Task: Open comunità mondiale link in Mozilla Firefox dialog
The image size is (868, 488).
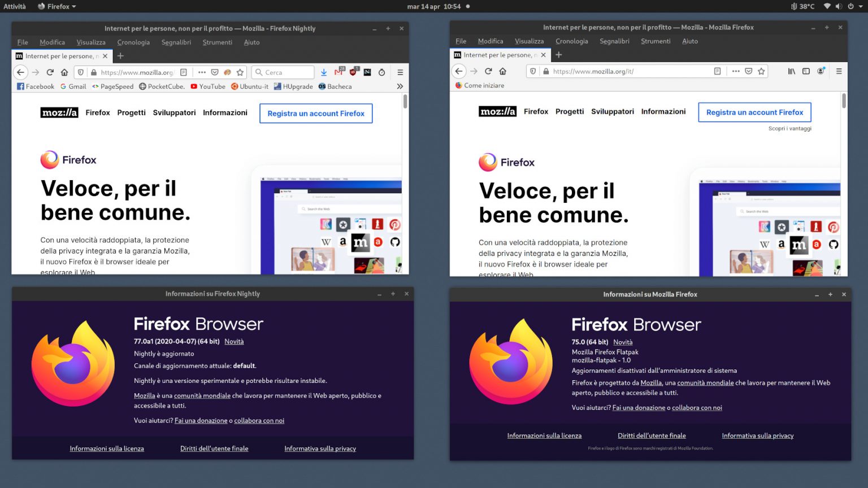Action: 705,383
